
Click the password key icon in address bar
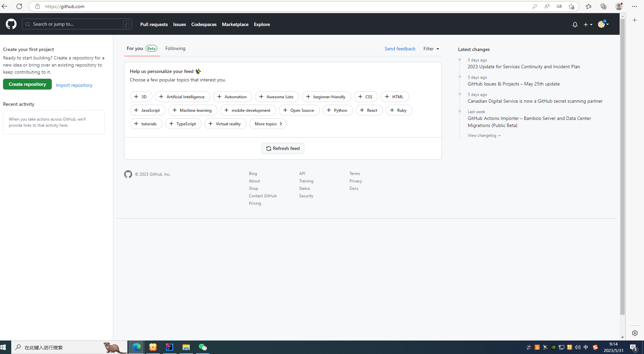(534, 6)
